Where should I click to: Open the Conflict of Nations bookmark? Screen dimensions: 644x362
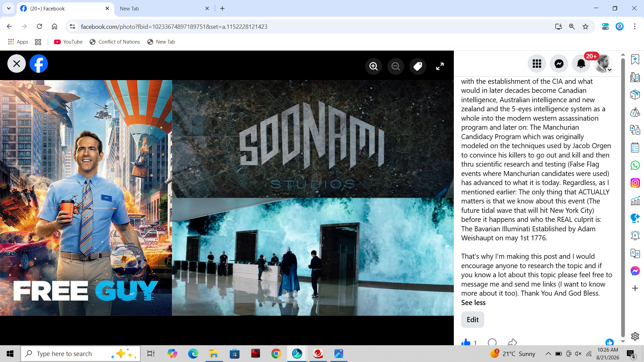click(x=115, y=42)
